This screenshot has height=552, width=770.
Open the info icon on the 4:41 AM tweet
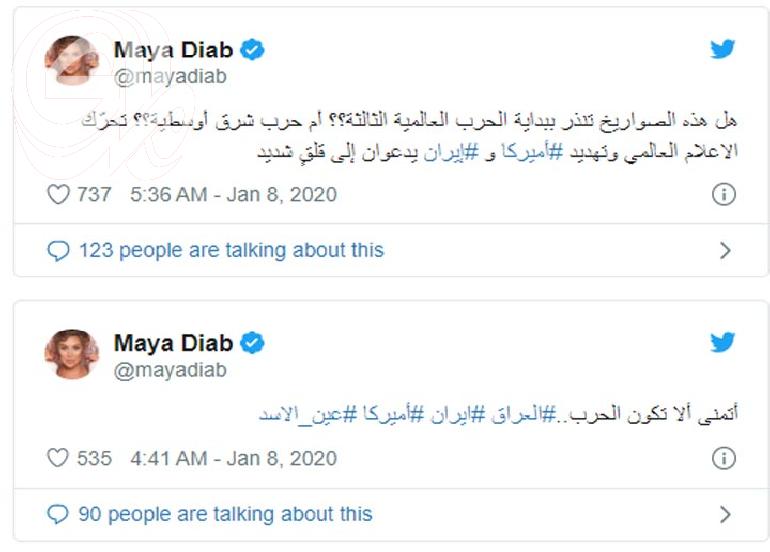click(x=723, y=459)
